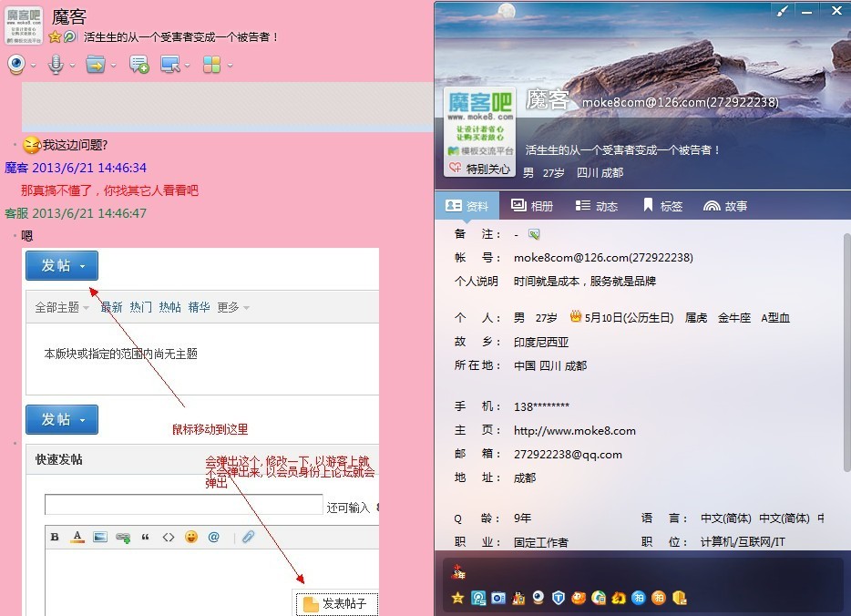This screenshot has height=616, width=851.
Task: Open the teal music icon in profile footer
Action: click(478, 598)
